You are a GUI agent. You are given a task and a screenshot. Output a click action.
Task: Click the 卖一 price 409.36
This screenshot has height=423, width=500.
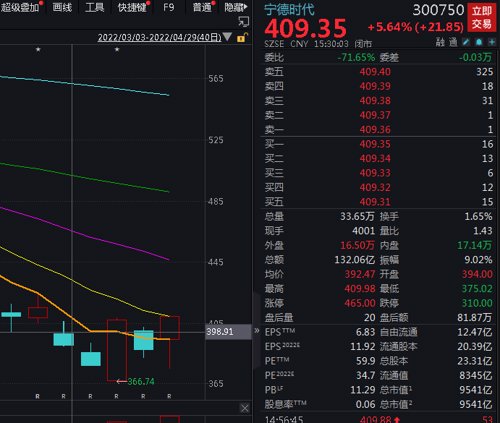(375, 129)
